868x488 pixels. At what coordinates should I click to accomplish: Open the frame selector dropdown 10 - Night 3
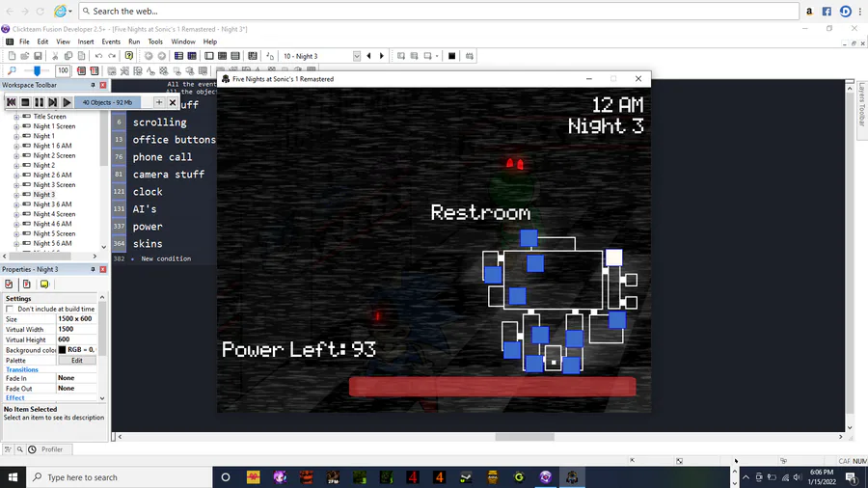point(357,56)
